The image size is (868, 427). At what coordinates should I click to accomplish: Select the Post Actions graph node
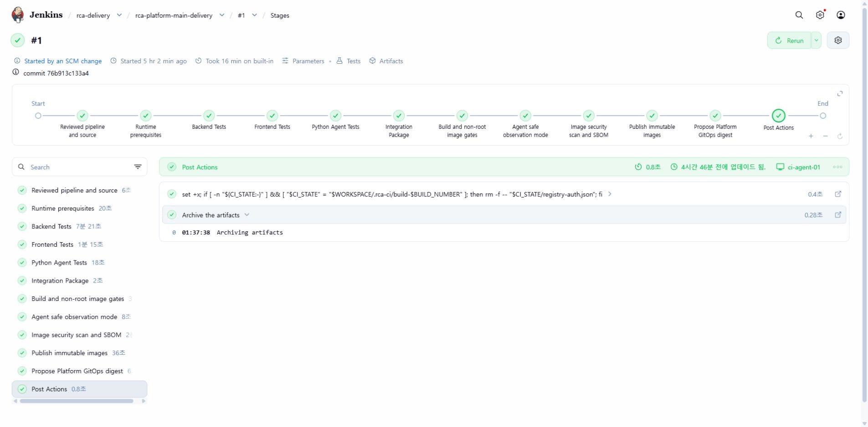click(x=779, y=116)
